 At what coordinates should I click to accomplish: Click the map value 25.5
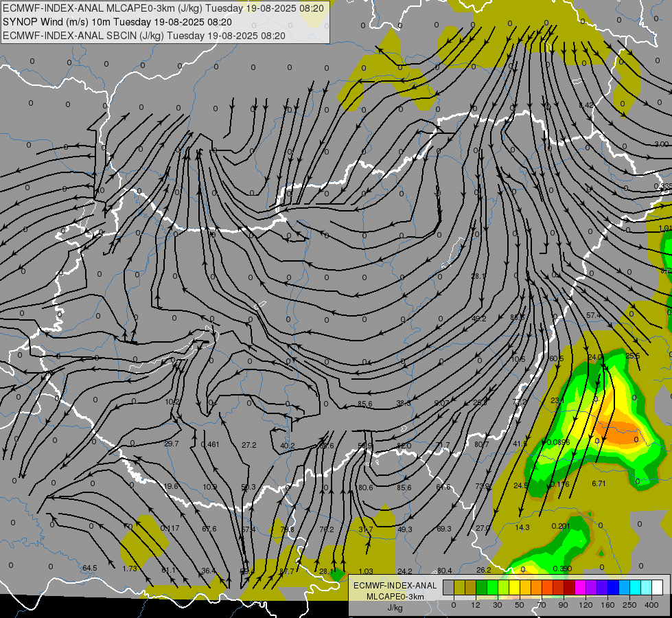click(633, 356)
